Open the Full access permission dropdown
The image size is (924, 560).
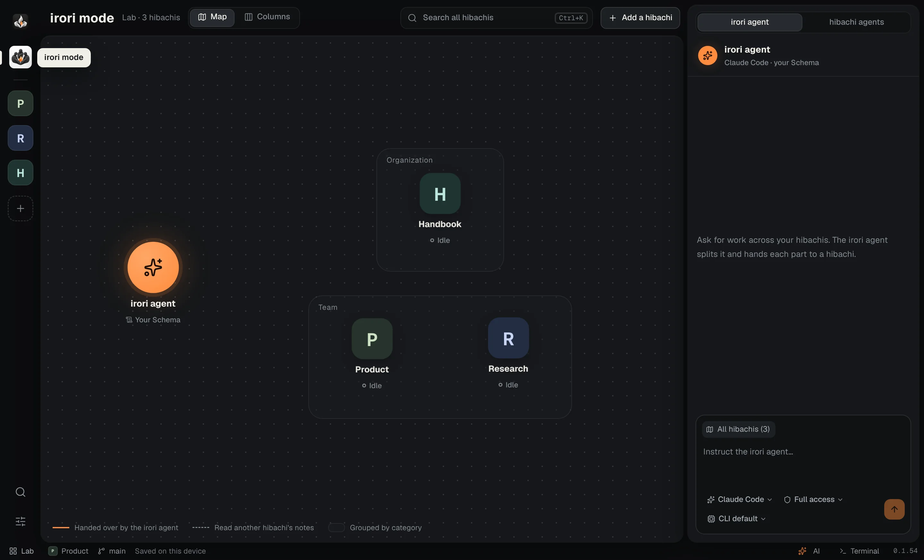tap(813, 499)
